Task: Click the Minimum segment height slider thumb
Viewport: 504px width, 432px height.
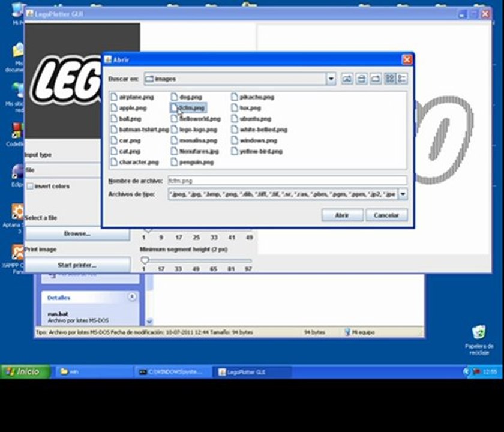Action: click(145, 260)
